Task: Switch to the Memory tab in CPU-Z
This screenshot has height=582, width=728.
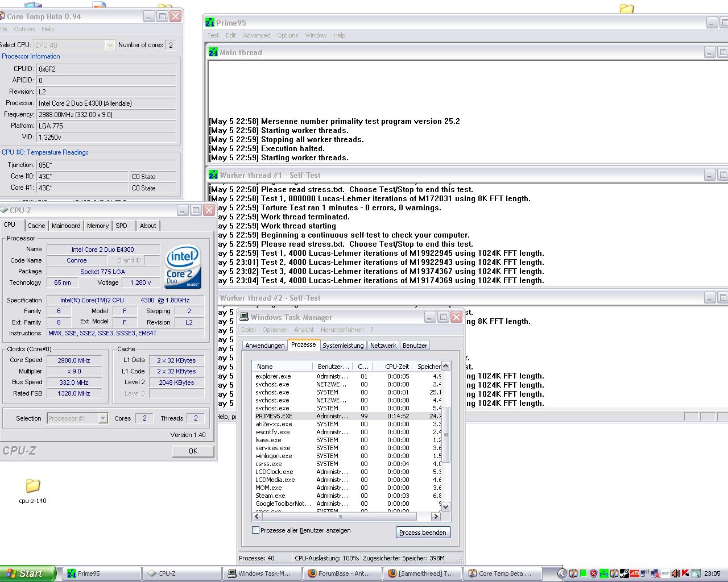Action: [x=98, y=226]
